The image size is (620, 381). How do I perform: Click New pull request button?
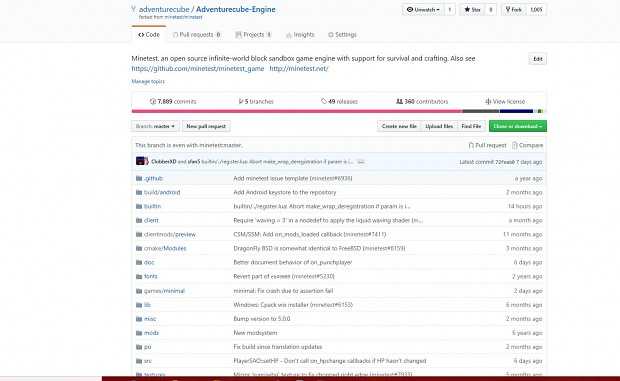coord(206,126)
